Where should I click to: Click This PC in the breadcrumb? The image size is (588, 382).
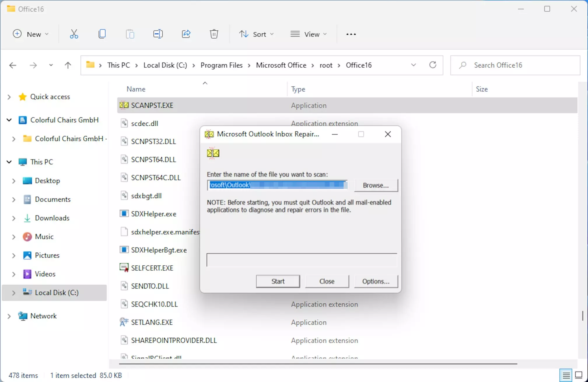click(118, 65)
